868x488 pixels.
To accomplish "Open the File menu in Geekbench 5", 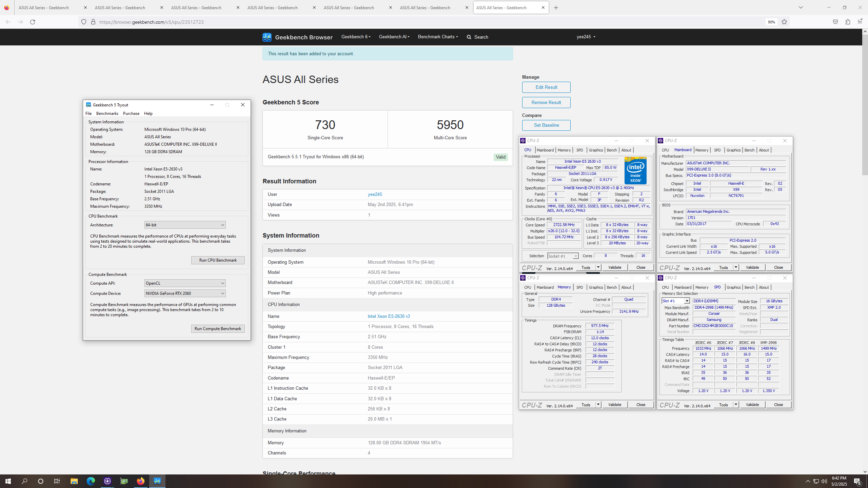I will (x=88, y=114).
